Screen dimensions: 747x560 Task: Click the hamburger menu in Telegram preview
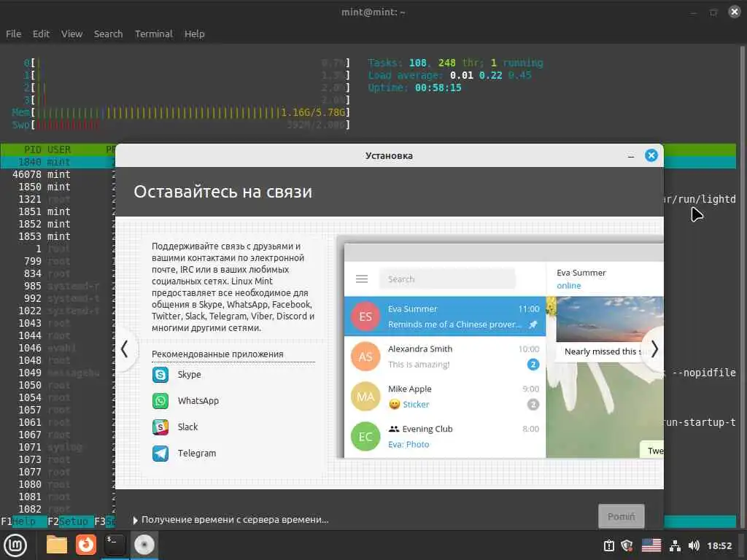coord(362,279)
